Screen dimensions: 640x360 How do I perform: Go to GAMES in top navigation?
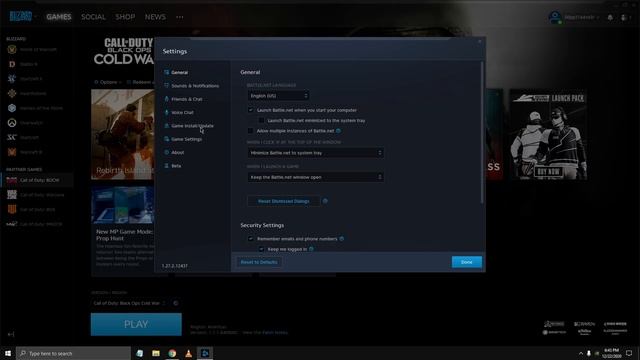[59, 17]
